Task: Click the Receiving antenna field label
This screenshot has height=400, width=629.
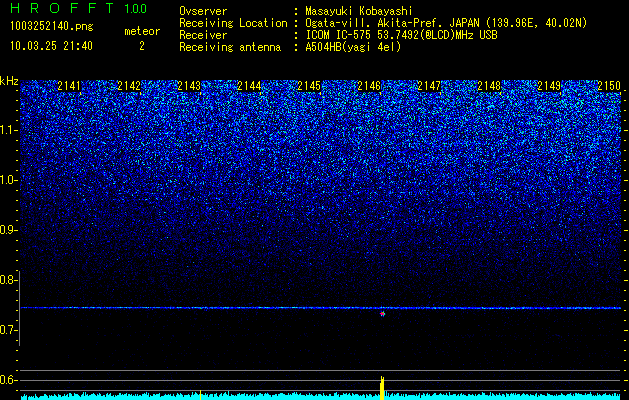Action: point(230,47)
